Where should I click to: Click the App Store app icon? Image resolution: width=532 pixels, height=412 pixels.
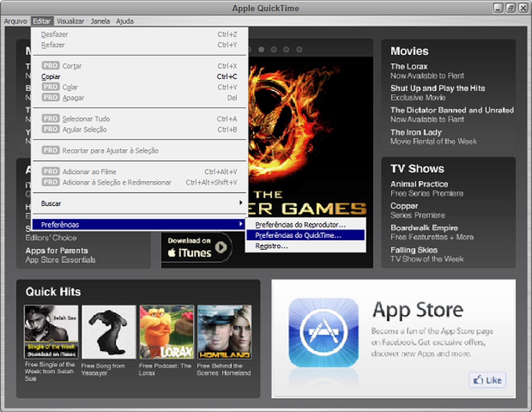click(323, 333)
